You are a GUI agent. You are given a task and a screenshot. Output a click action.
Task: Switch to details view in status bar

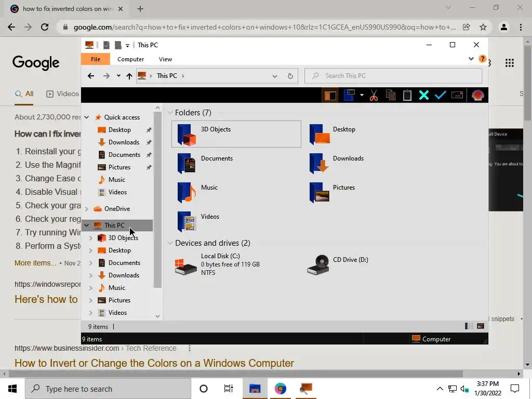pyautogui.click(x=469, y=326)
